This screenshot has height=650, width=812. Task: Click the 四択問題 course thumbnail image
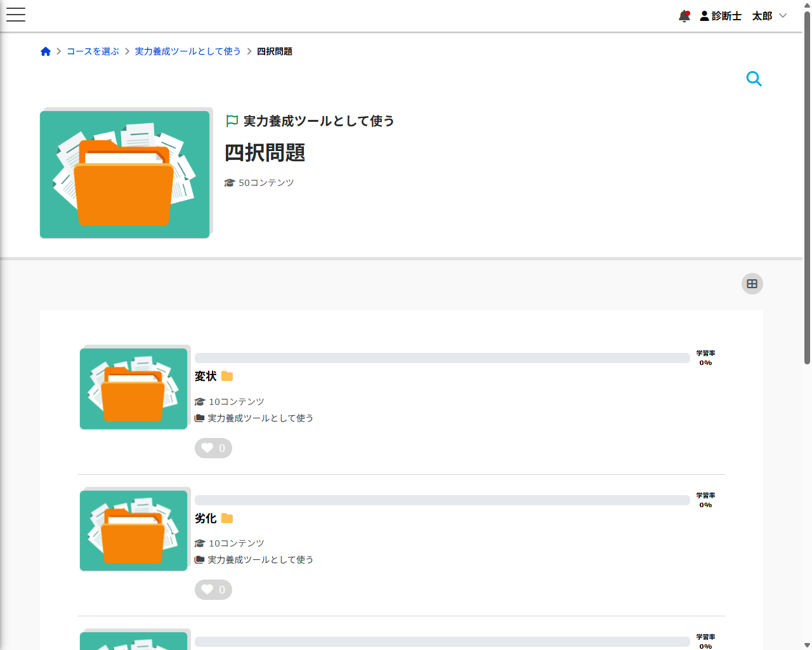[124, 174]
